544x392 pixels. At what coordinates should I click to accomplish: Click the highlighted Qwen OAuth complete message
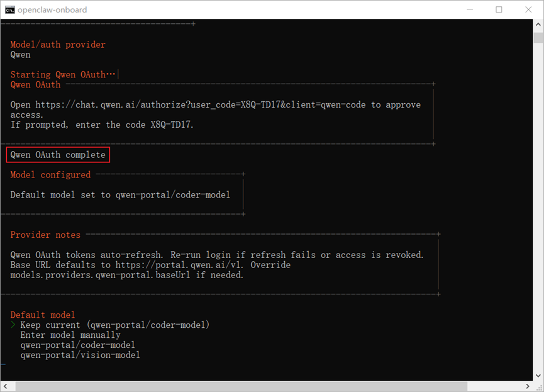[x=58, y=155]
